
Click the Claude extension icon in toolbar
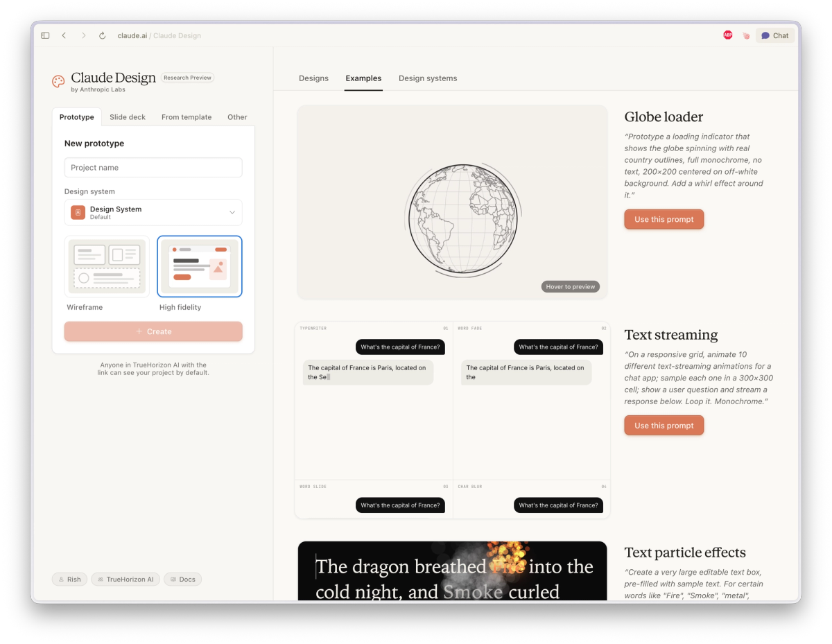(746, 35)
